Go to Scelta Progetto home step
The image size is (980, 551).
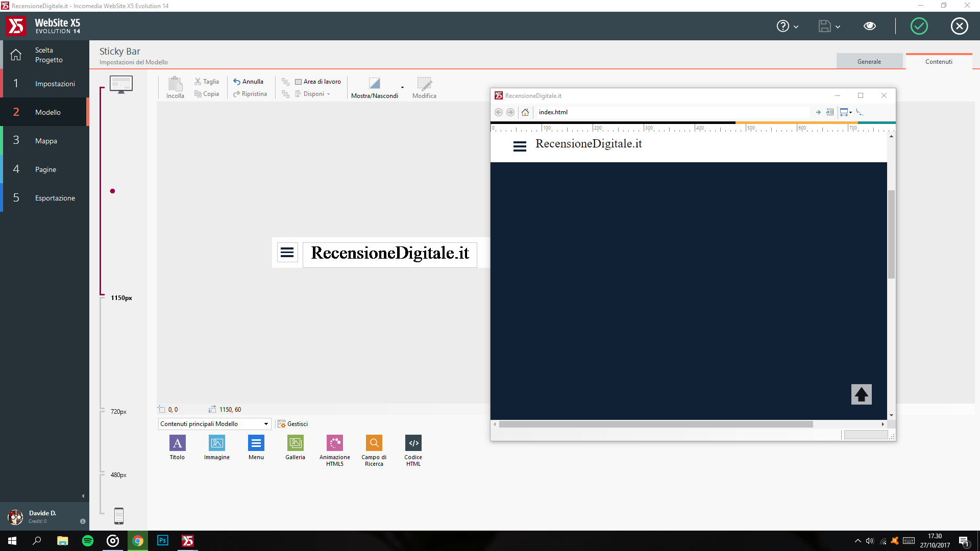[x=44, y=55]
